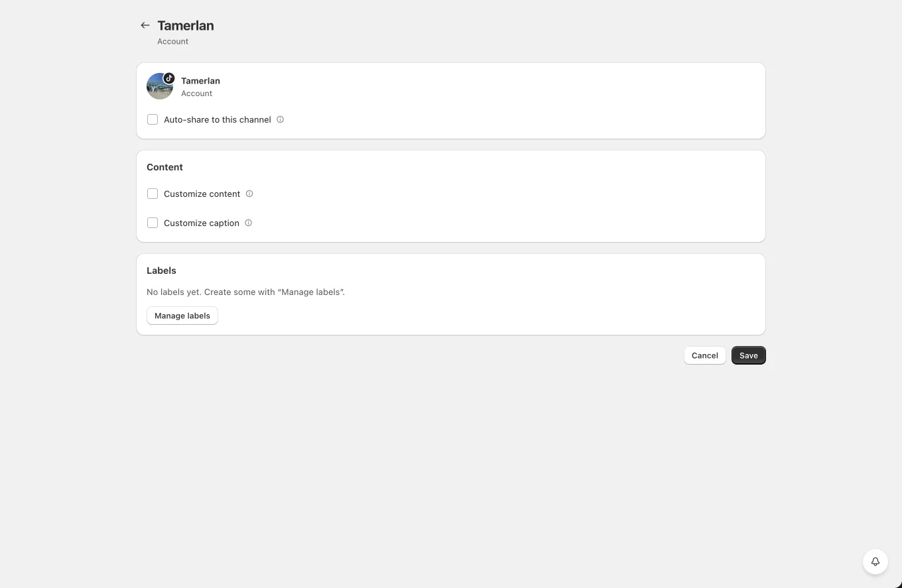Open the Manage labels button
Screen dimensions: 902x588
point(182,316)
